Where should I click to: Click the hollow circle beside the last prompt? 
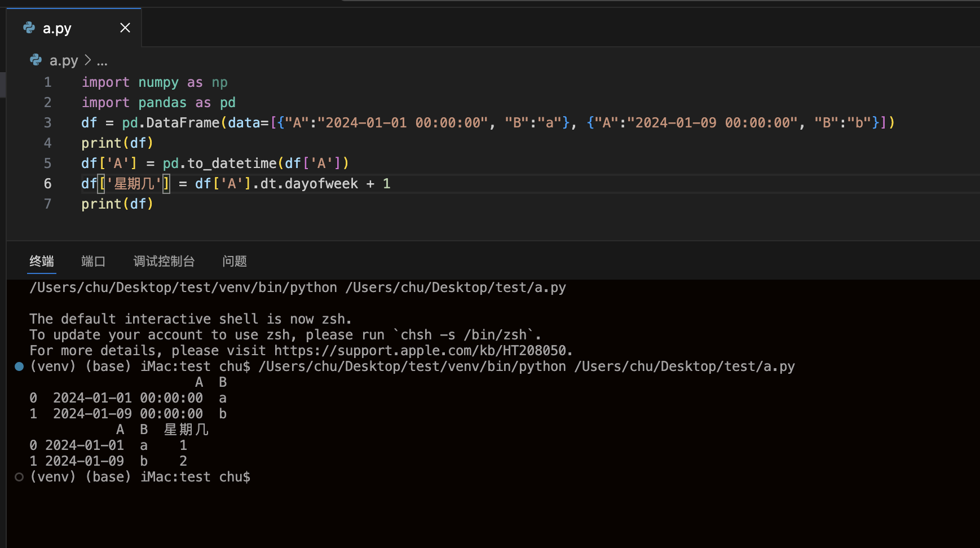[x=19, y=477]
